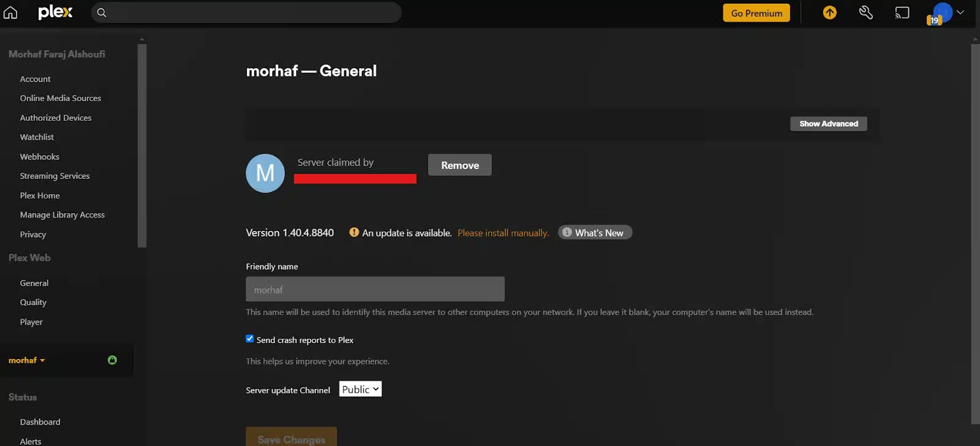Click Show Advanced button
Viewport: 980px width, 446px height.
coord(829,124)
